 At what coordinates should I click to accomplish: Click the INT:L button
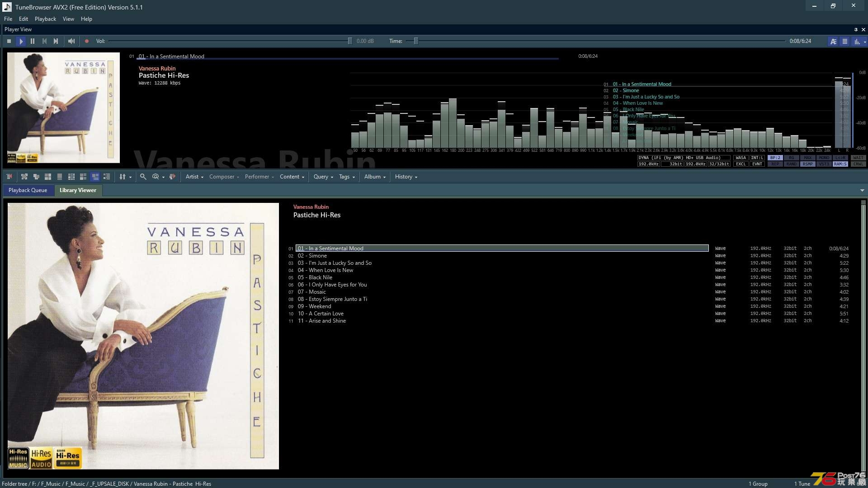click(x=757, y=158)
